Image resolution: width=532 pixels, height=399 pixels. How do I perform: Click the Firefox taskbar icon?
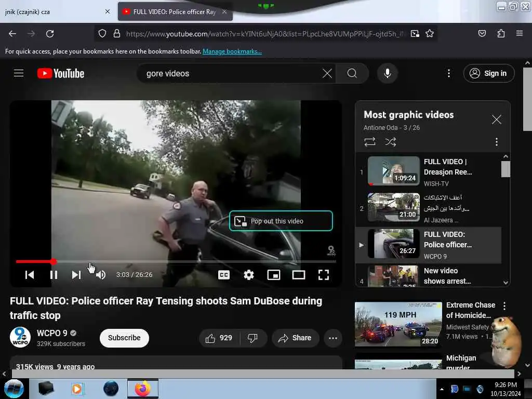143,389
